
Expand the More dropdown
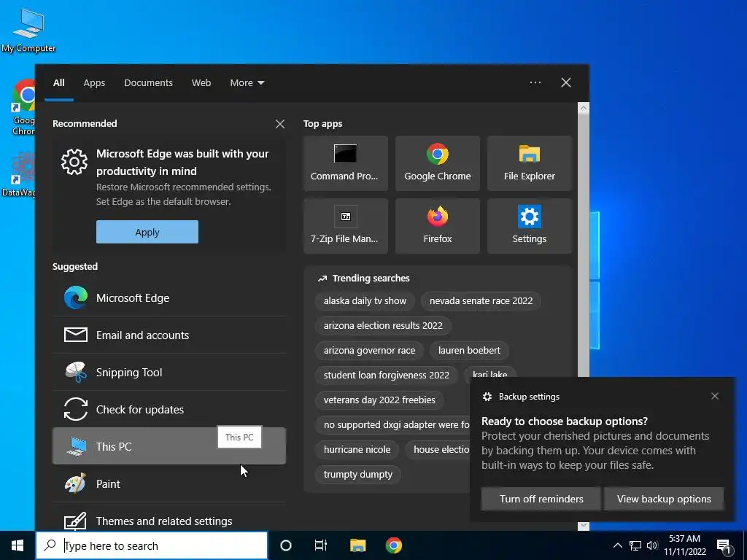coord(247,82)
